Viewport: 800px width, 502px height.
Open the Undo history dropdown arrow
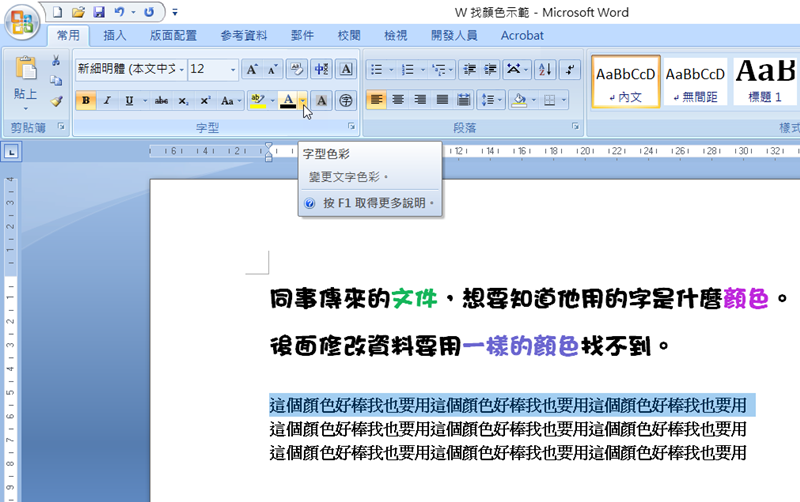pos(133,12)
